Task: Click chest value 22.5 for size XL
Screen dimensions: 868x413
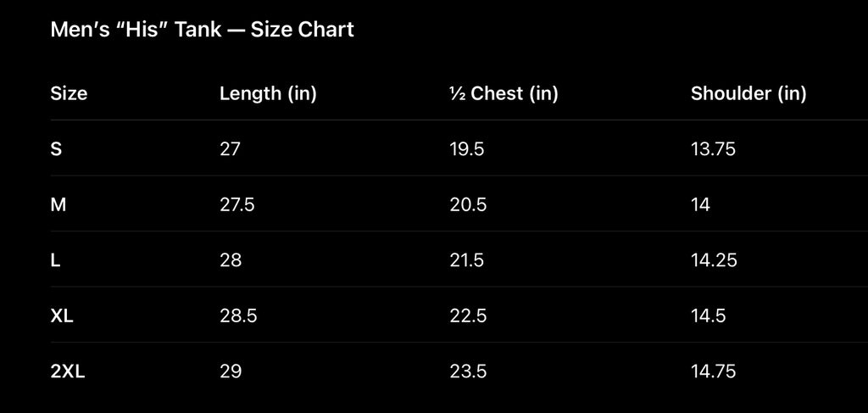Action: [x=468, y=315]
